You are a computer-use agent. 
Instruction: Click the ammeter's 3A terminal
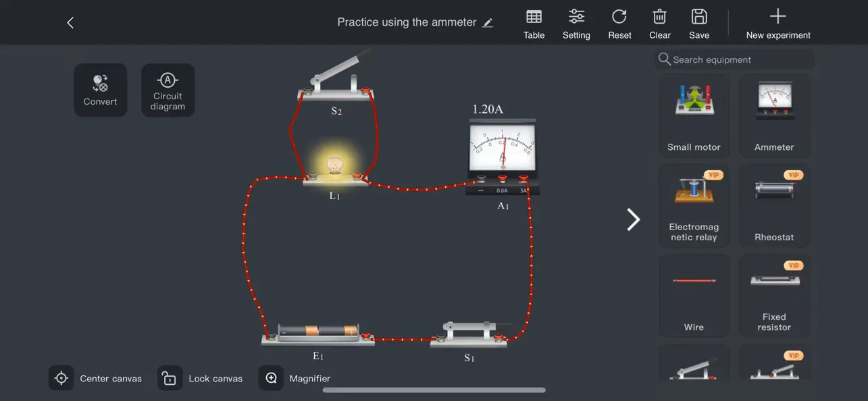click(524, 179)
